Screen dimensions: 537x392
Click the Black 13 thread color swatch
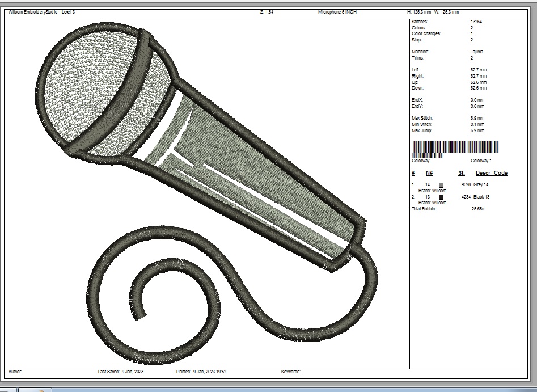click(441, 197)
